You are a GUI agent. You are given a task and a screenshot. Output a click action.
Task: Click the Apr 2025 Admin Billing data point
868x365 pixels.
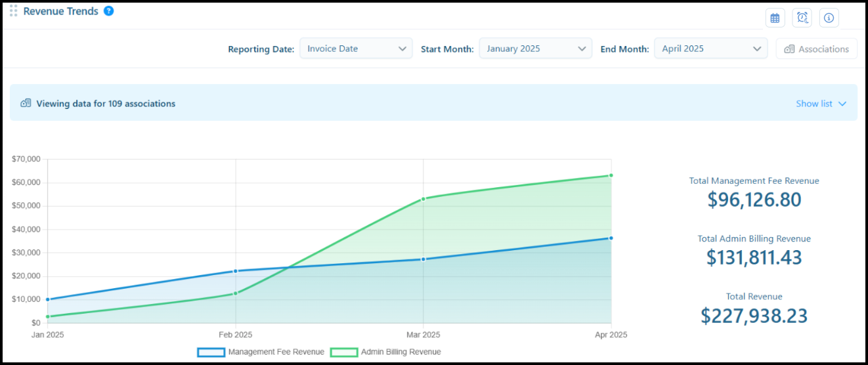(611, 175)
